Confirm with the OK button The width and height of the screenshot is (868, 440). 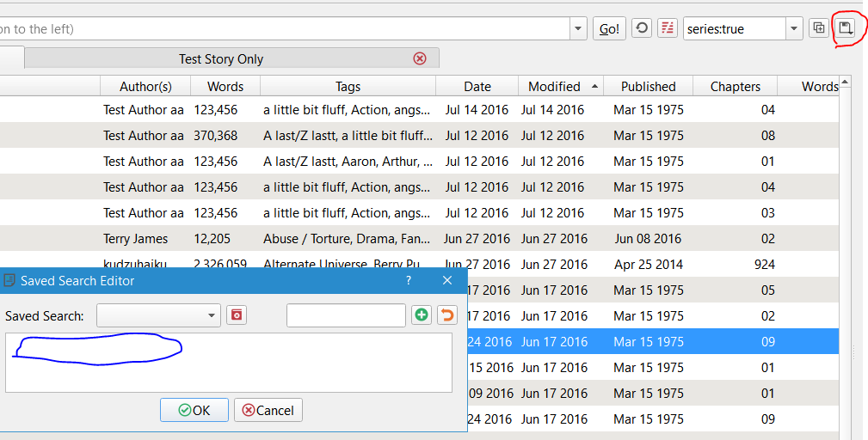tap(194, 410)
